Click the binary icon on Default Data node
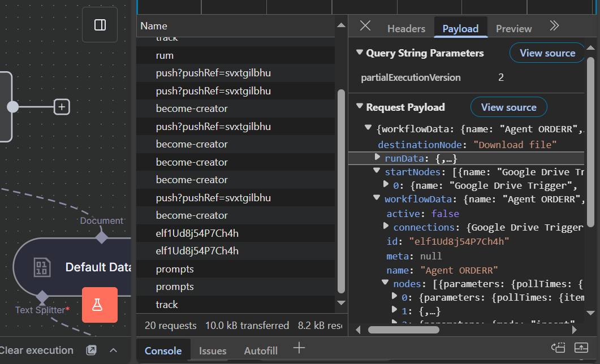 pos(42,267)
